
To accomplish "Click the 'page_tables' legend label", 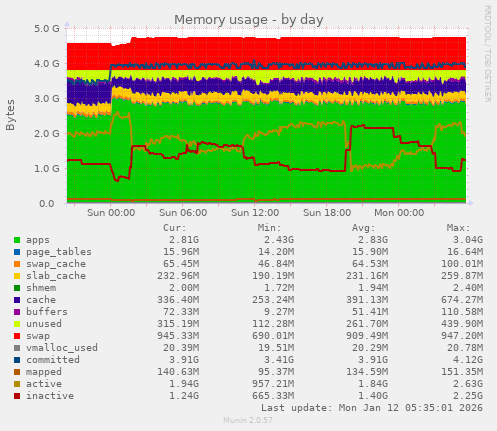I will tap(59, 252).
